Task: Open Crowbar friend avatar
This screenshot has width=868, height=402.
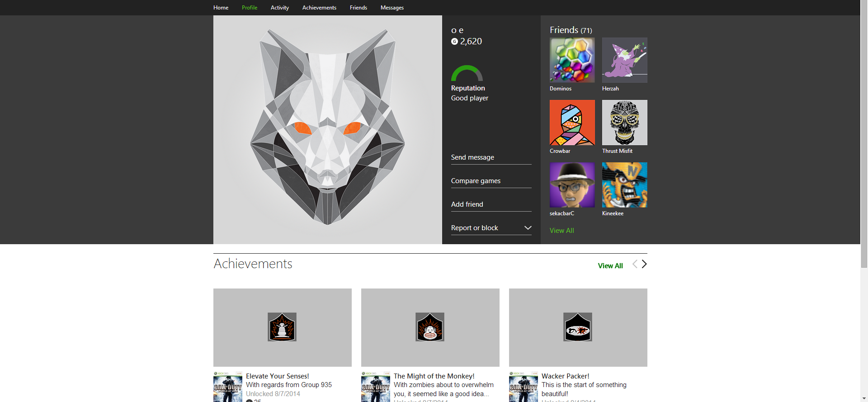Action: click(x=572, y=123)
